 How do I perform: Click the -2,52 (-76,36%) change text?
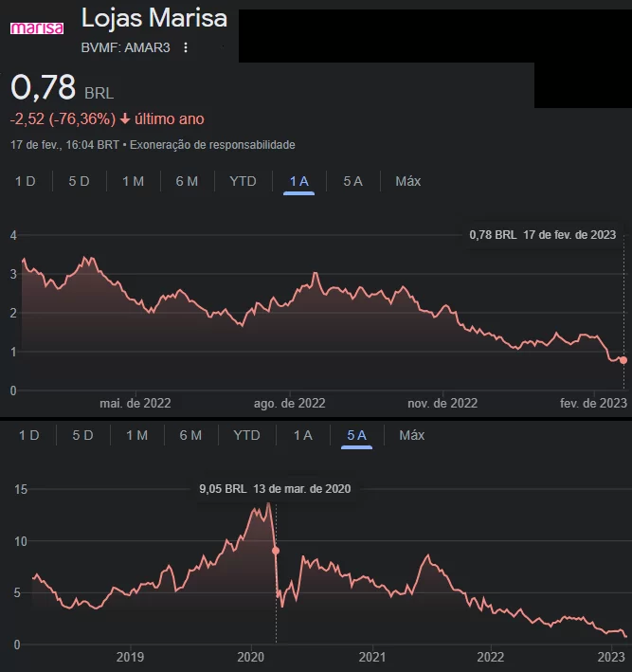(x=63, y=118)
